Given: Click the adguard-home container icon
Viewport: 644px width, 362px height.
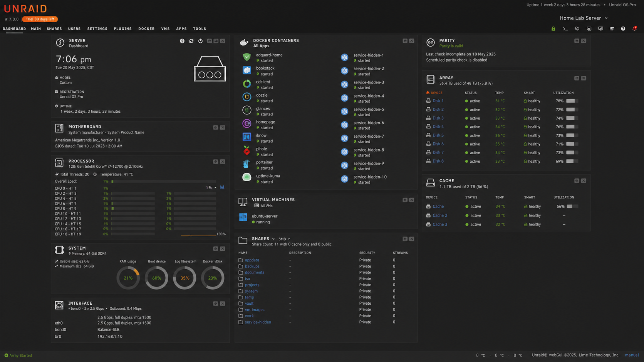Looking at the screenshot, I should click(x=247, y=57).
